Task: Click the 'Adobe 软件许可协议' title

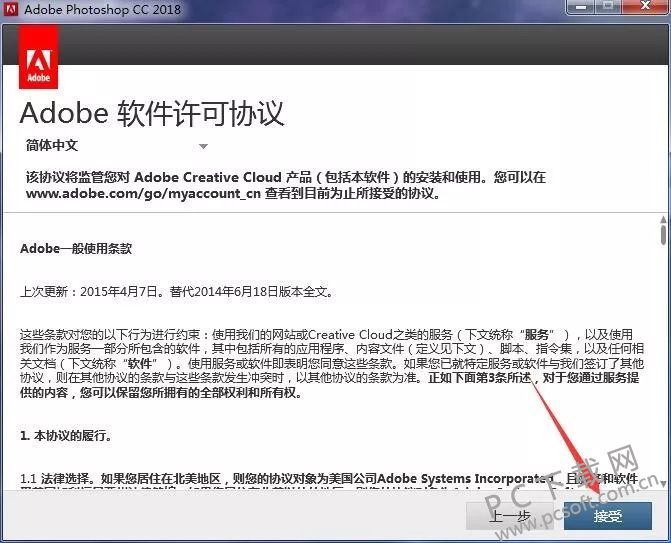Action: click(x=152, y=113)
